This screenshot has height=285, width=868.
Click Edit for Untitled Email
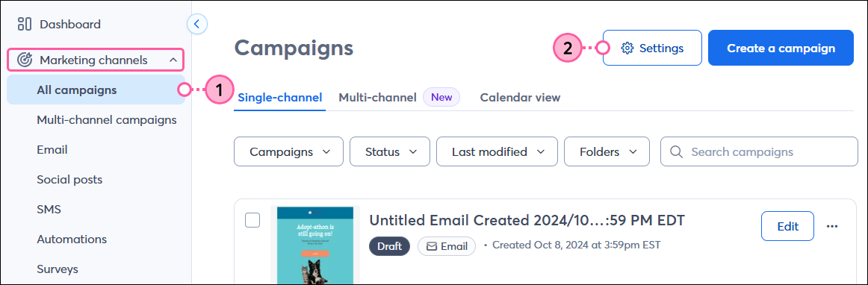pos(788,226)
